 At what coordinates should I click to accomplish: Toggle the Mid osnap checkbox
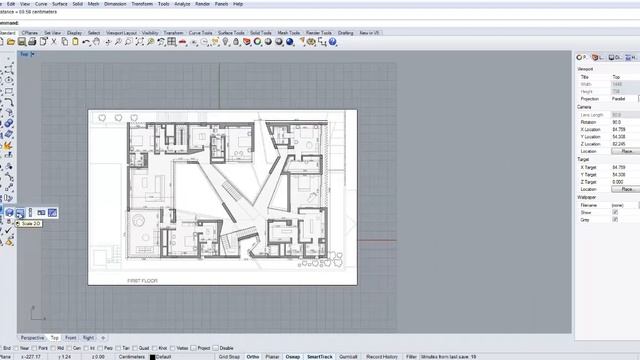point(53,348)
